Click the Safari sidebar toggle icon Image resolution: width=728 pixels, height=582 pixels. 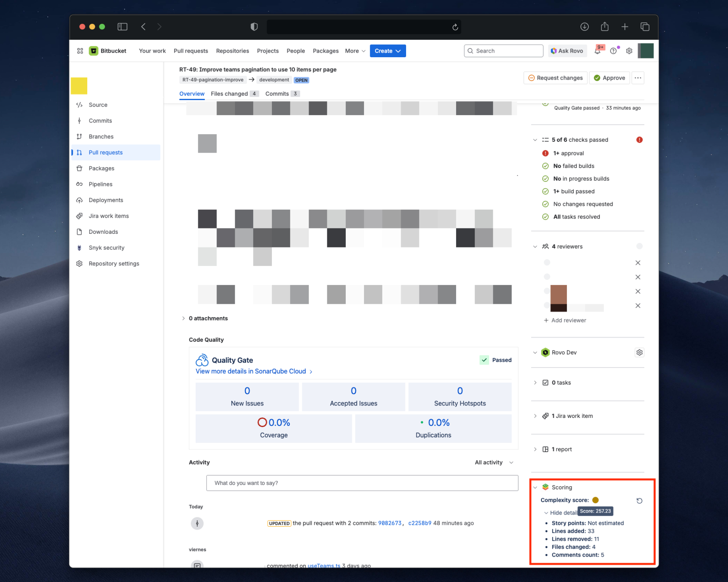122,27
